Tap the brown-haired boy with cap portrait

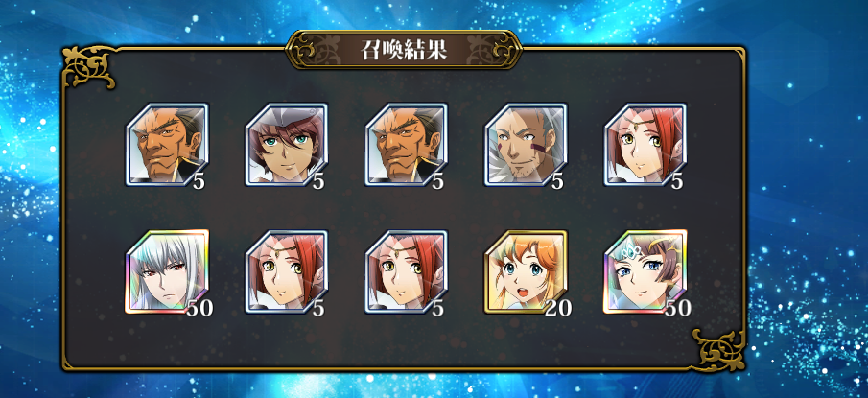287,144
